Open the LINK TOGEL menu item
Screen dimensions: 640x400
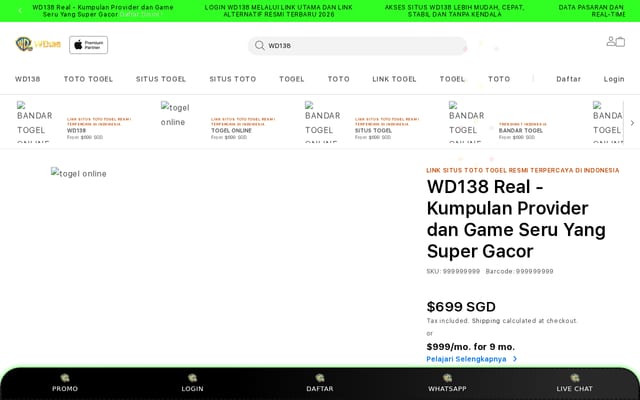pyautogui.click(x=394, y=79)
